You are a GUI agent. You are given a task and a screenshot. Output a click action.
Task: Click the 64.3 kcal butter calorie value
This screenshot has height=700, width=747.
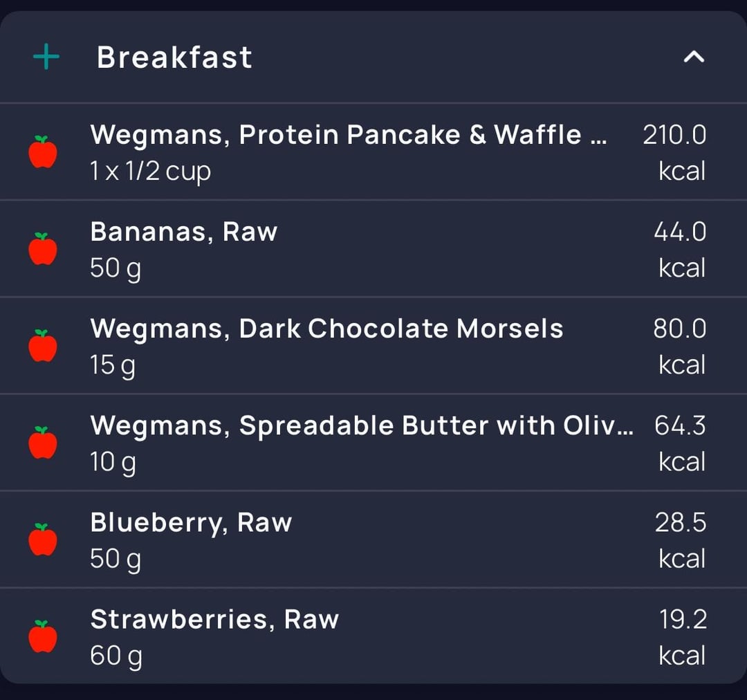(x=680, y=443)
